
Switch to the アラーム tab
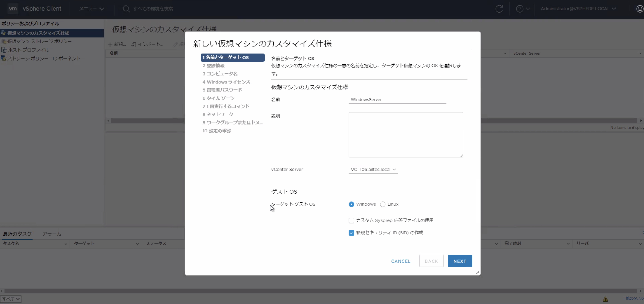tap(52, 234)
